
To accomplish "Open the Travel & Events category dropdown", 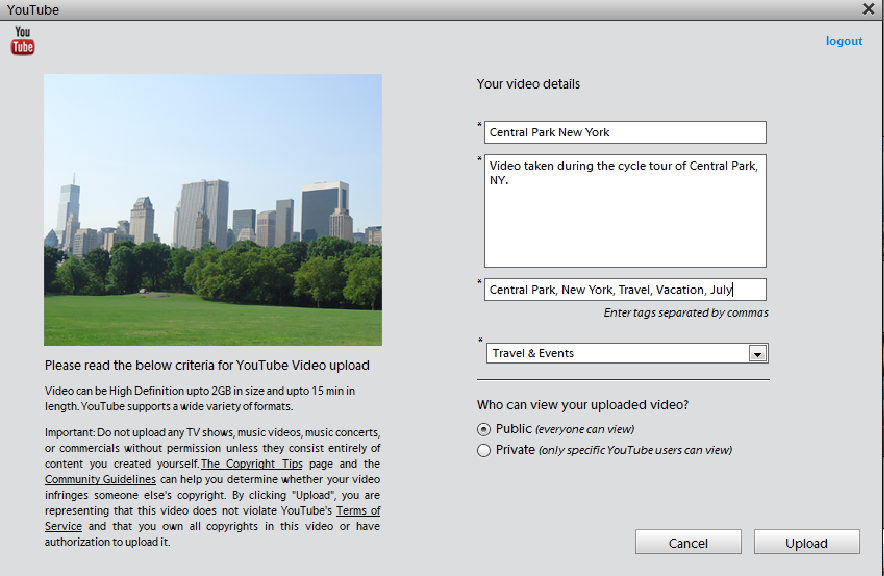I will point(627,353).
